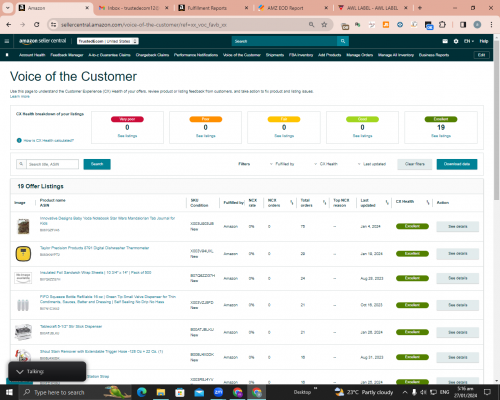Open Microsoft Edge from the taskbar
The height and width of the screenshot is (400, 500).
click(142, 392)
